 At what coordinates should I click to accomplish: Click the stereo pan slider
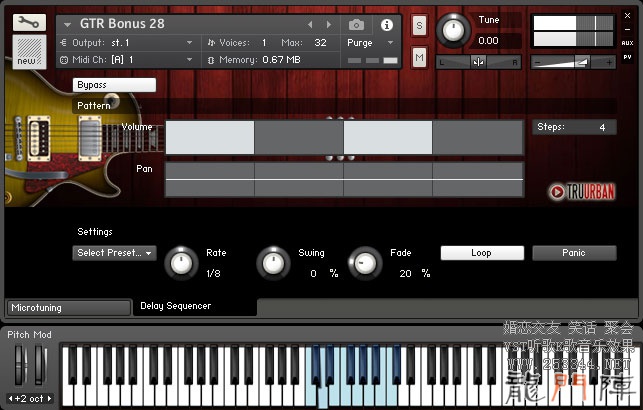coord(478,62)
